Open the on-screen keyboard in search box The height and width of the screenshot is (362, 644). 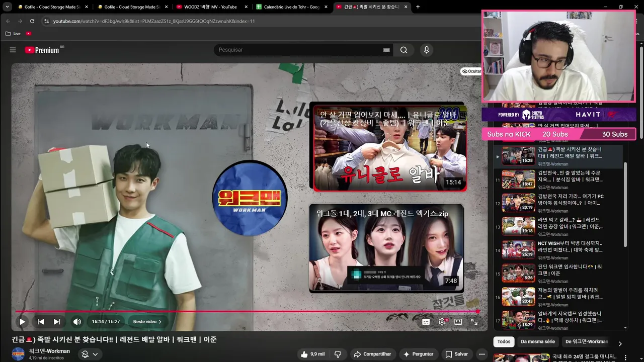pos(386,50)
